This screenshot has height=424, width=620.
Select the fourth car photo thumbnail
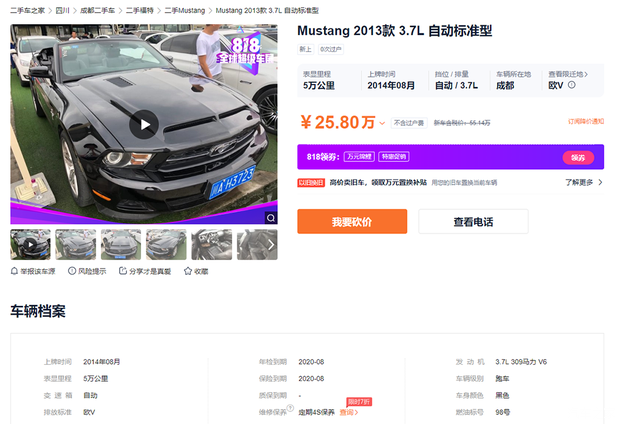click(166, 244)
